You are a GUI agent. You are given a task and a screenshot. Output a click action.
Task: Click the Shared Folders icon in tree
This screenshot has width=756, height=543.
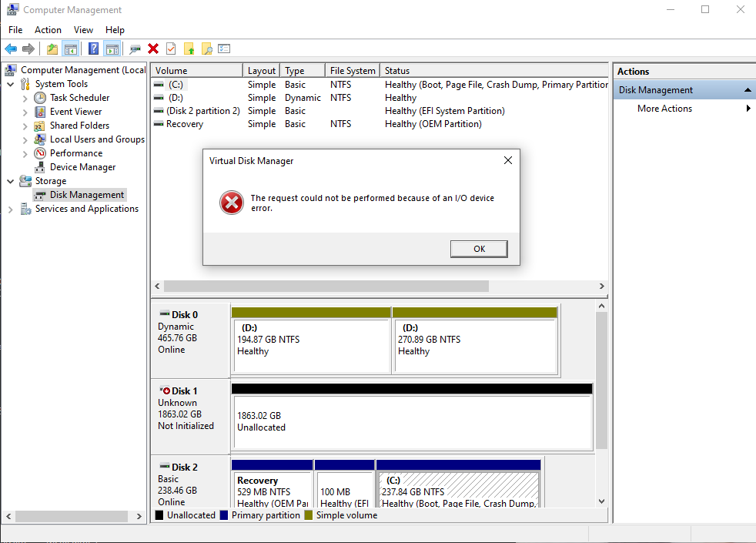[40, 126]
